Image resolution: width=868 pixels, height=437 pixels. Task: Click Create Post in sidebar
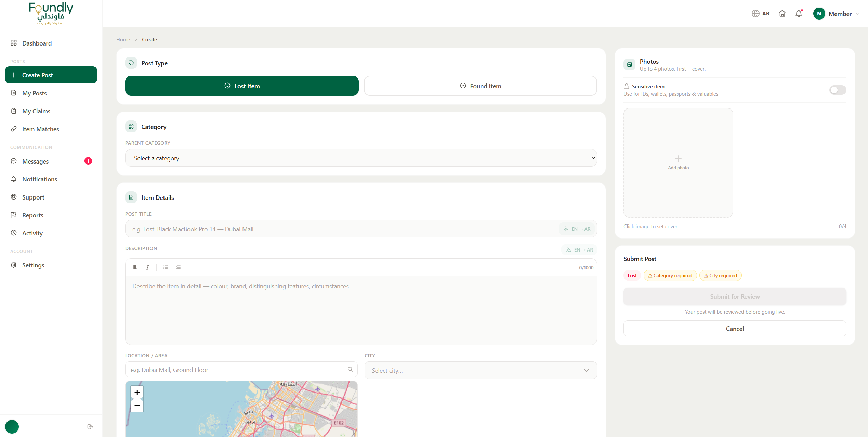(51, 75)
